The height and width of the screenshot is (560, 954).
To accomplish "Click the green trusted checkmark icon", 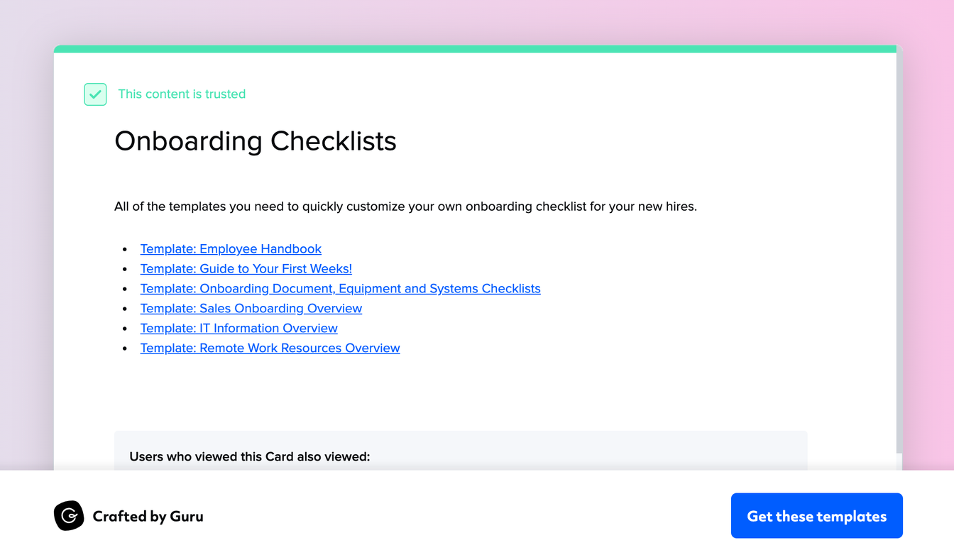I will pos(95,94).
